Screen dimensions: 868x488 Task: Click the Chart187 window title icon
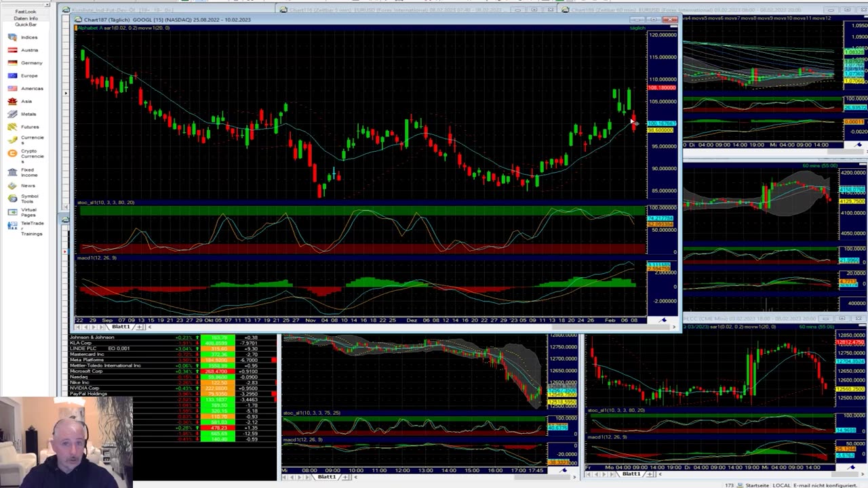(79, 20)
